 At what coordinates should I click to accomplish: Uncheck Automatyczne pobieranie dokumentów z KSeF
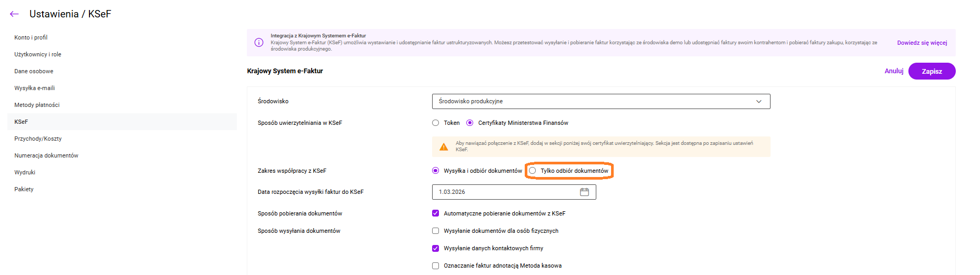click(435, 213)
